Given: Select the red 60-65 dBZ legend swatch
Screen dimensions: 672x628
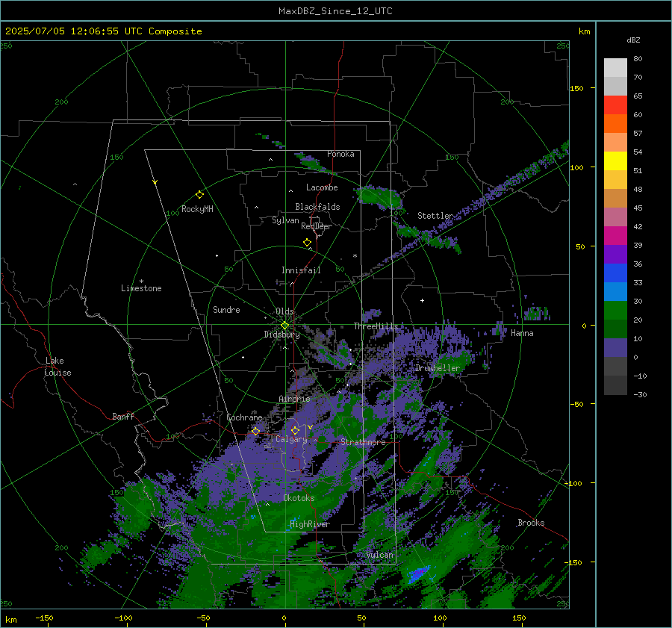Looking at the screenshot, I should click(x=615, y=105).
